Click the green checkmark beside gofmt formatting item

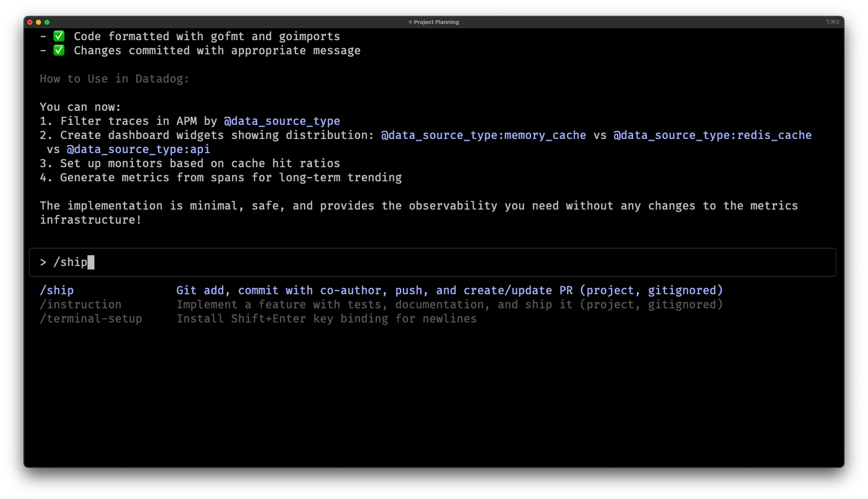(x=58, y=36)
